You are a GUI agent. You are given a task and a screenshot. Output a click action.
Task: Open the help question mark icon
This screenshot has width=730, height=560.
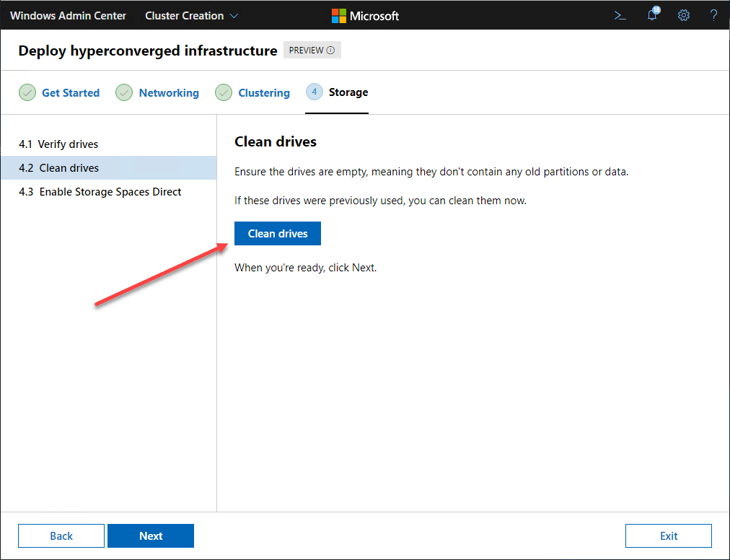point(713,15)
